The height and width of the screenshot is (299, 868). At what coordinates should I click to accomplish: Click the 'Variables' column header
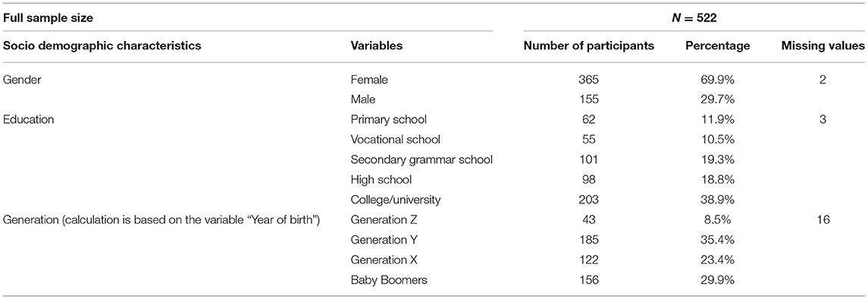click(377, 46)
